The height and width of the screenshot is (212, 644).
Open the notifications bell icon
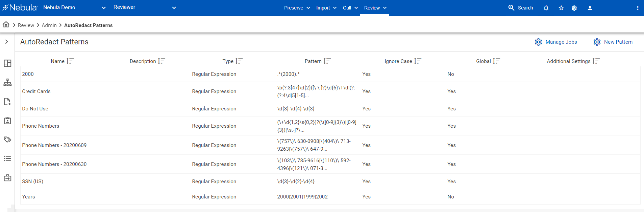(546, 8)
